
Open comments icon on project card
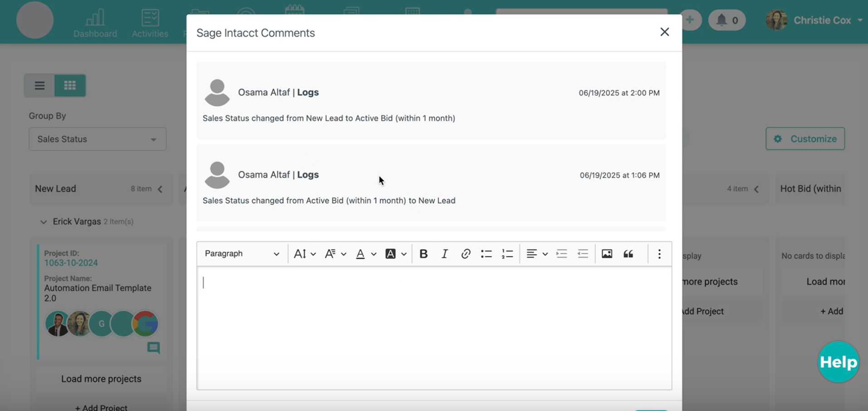pyautogui.click(x=154, y=348)
